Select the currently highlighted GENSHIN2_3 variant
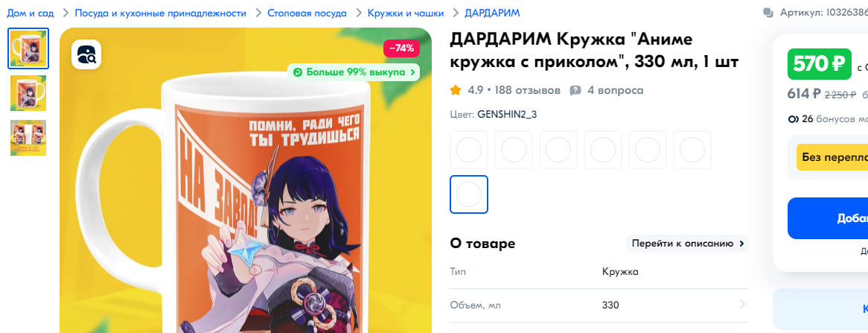The height and width of the screenshot is (333, 868). point(469,194)
